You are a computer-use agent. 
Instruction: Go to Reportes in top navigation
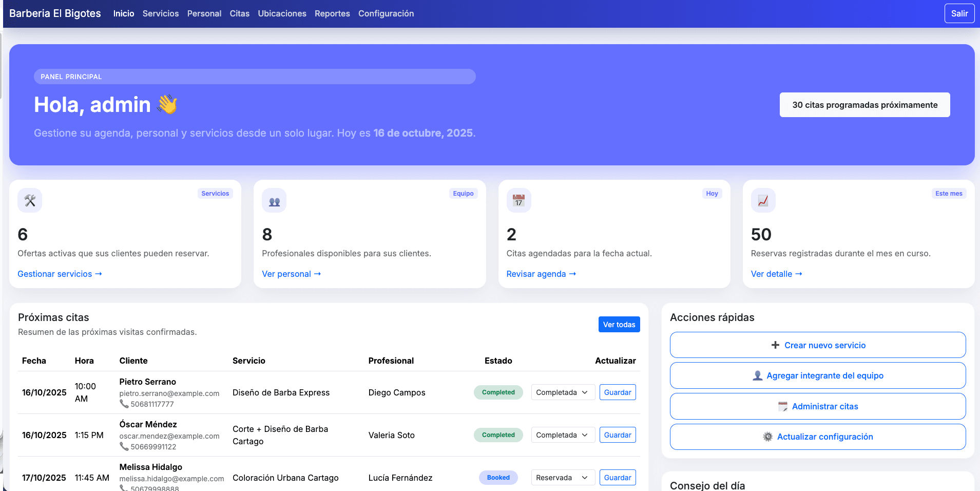point(332,13)
